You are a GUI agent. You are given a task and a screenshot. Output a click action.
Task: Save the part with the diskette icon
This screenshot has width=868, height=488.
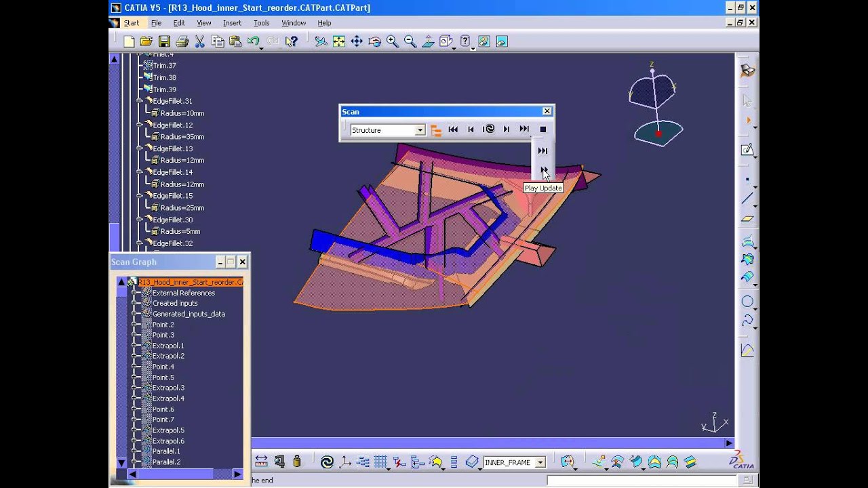(164, 41)
